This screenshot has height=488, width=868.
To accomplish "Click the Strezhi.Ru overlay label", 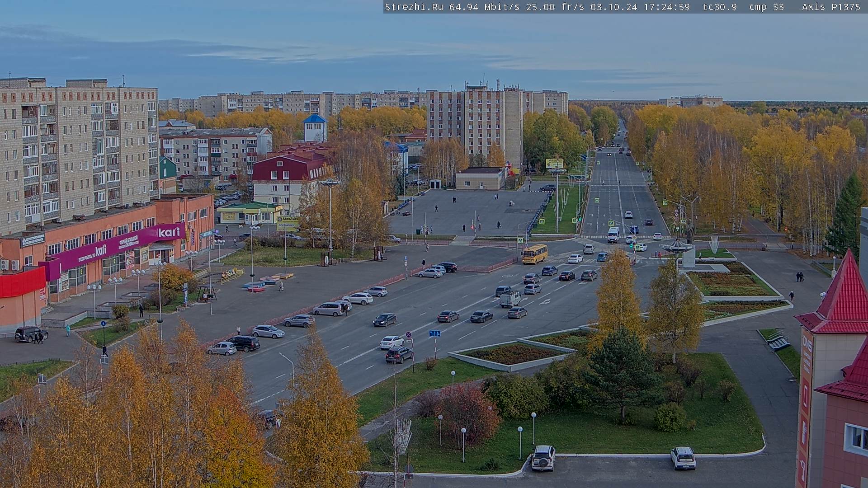I will click(x=414, y=7).
